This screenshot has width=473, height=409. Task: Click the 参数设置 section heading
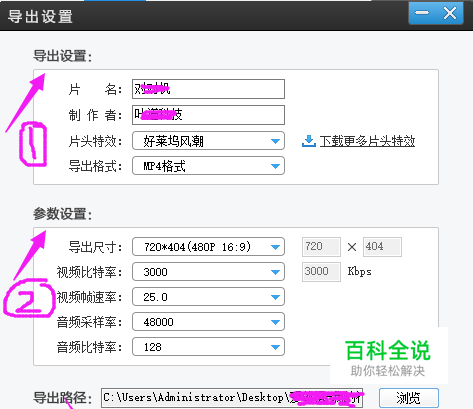[x=62, y=214]
